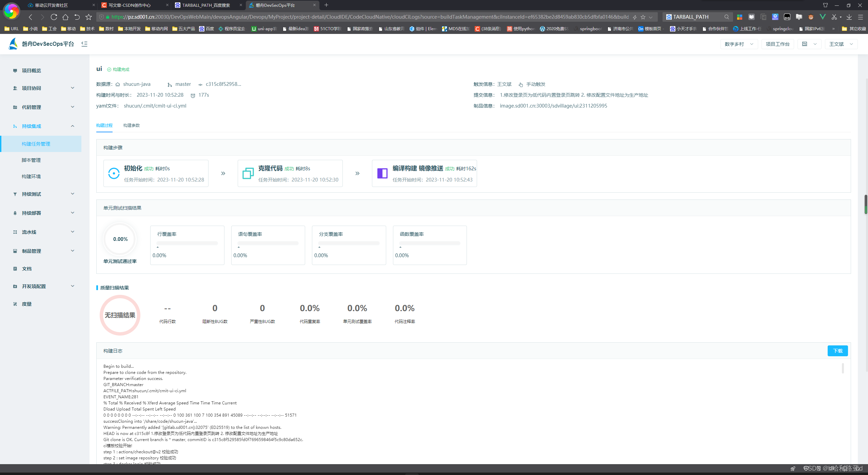Click the browser address bar URL

tap(370, 17)
